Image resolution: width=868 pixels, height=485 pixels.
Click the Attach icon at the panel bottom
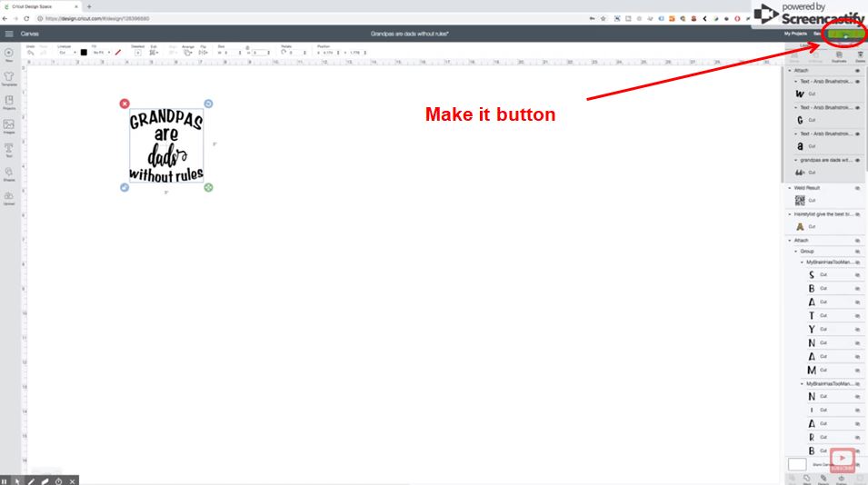(823, 479)
